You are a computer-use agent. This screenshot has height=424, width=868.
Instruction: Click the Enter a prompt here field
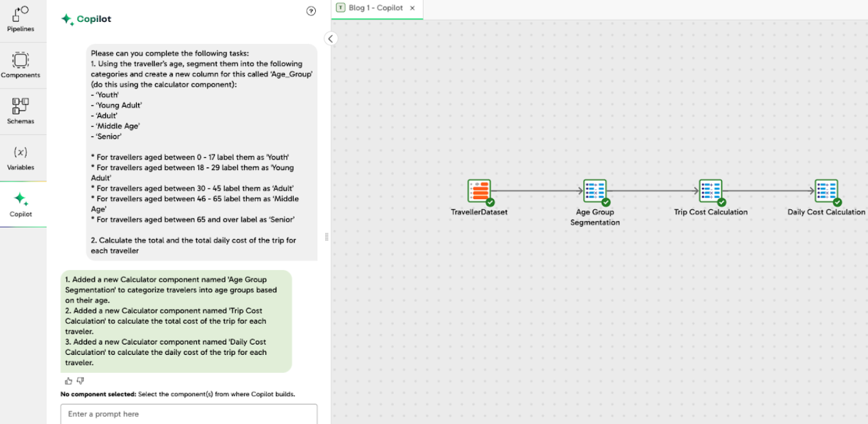point(189,414)
